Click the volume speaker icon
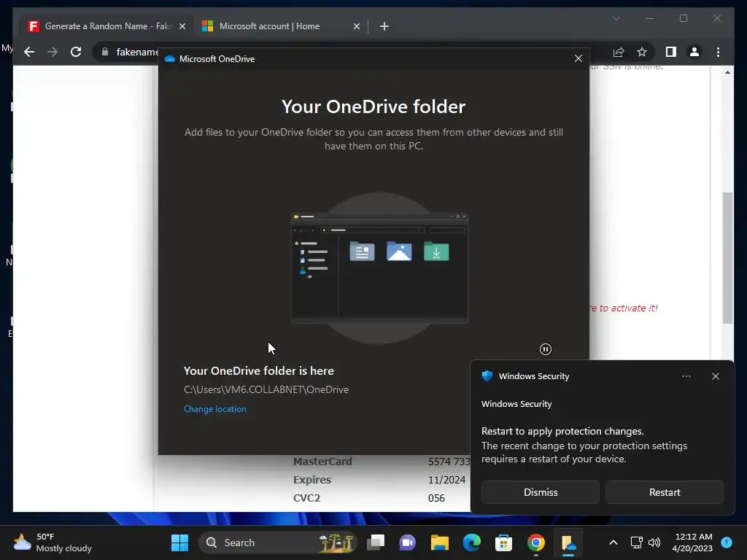 point(654,542)
